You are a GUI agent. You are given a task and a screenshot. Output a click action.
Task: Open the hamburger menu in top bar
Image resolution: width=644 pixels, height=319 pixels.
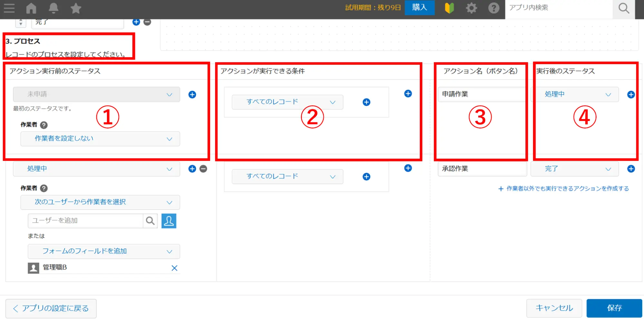[x=9, y=8]
